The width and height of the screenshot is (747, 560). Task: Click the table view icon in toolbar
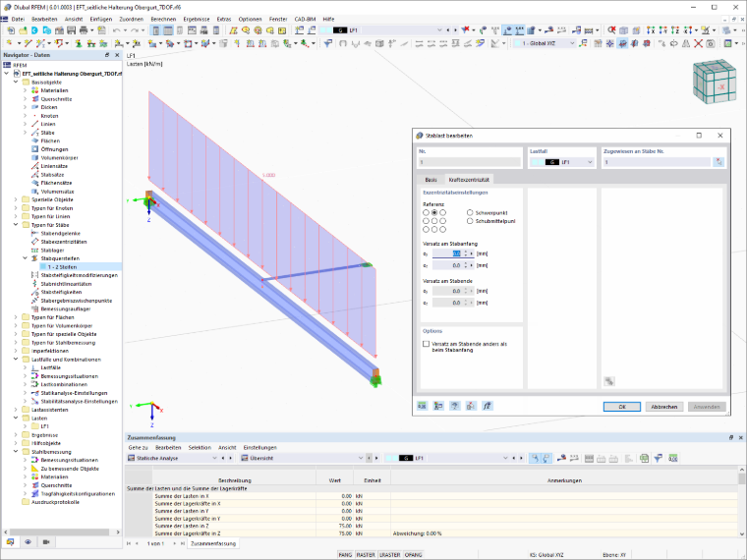(x=168, y=30)
